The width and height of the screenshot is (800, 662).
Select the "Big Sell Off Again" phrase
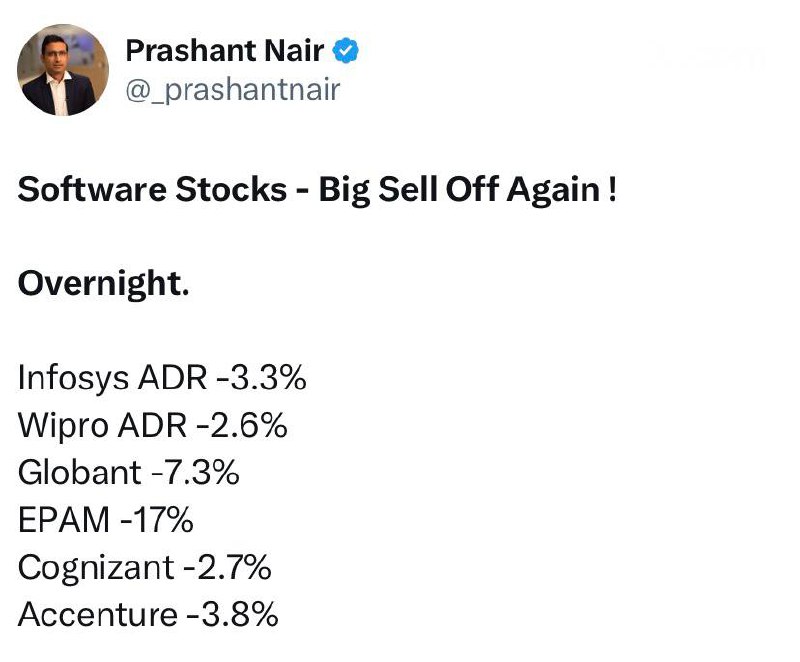coord(458,190)
